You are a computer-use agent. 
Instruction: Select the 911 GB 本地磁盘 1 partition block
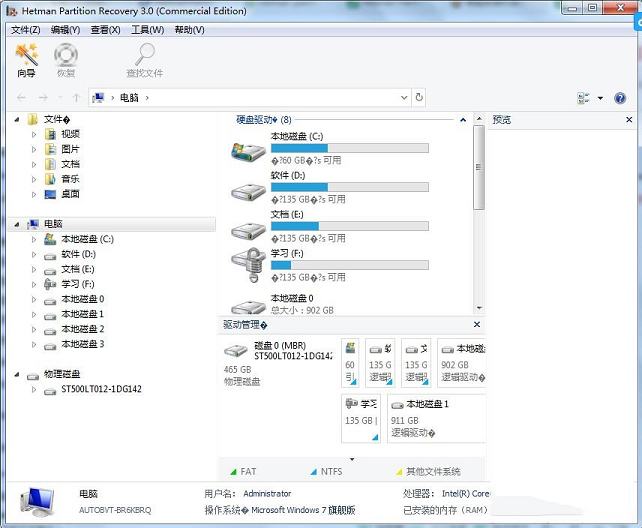click(x=437, y=418)
